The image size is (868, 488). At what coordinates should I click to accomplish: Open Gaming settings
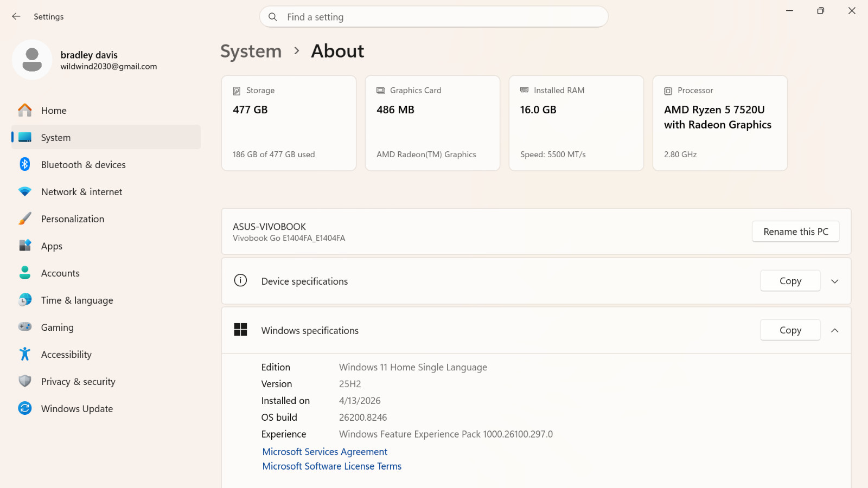pos(106,327)
